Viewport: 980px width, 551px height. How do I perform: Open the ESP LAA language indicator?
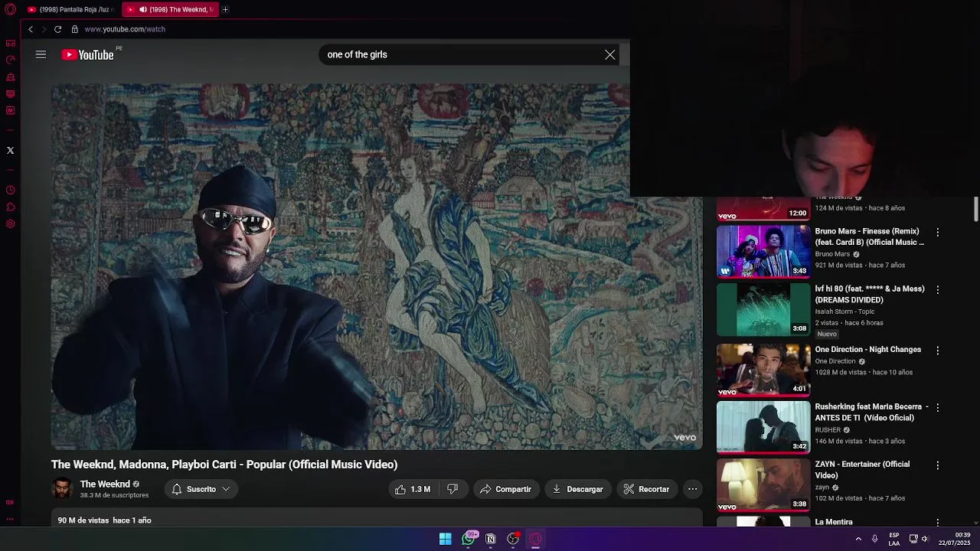point(894,539)
